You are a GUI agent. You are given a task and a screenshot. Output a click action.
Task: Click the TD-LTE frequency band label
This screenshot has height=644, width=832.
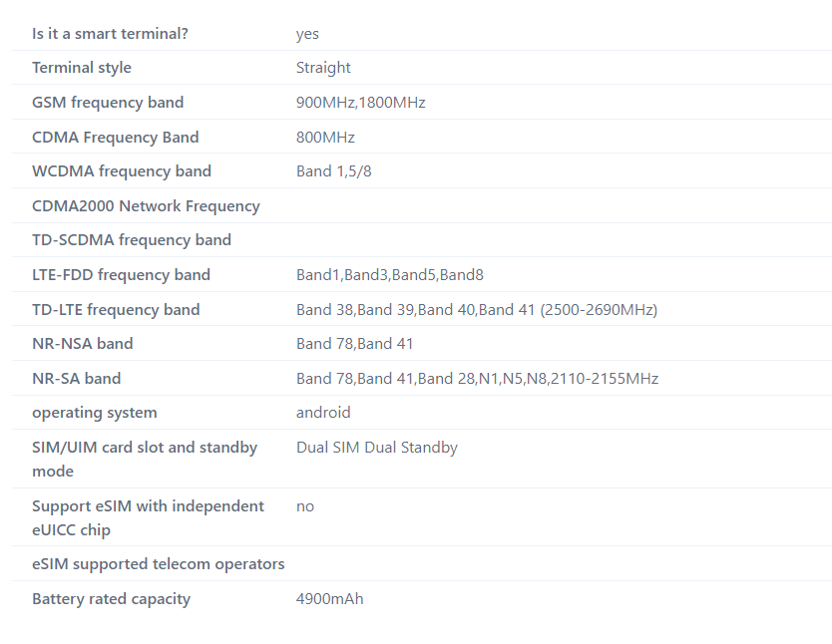point(116,310)
